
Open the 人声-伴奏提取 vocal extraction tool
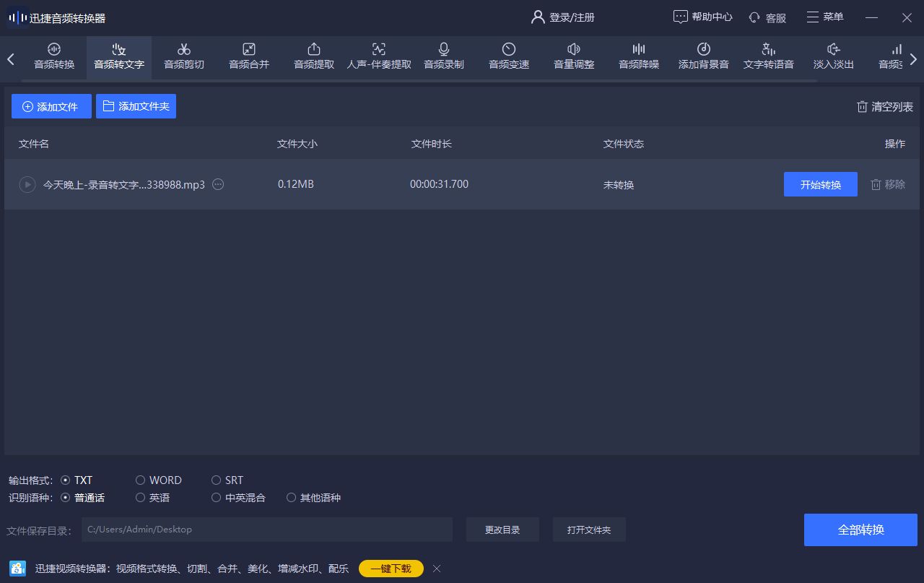(x=379, y=56)
